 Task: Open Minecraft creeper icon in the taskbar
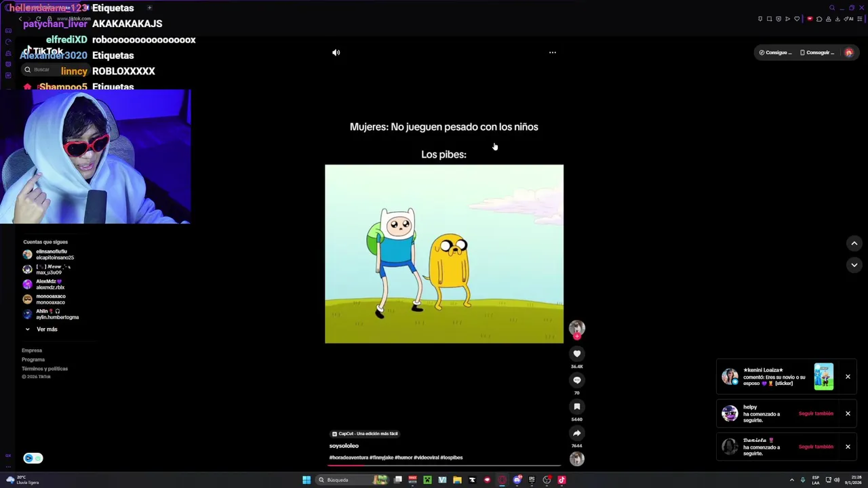click(427, 480)
